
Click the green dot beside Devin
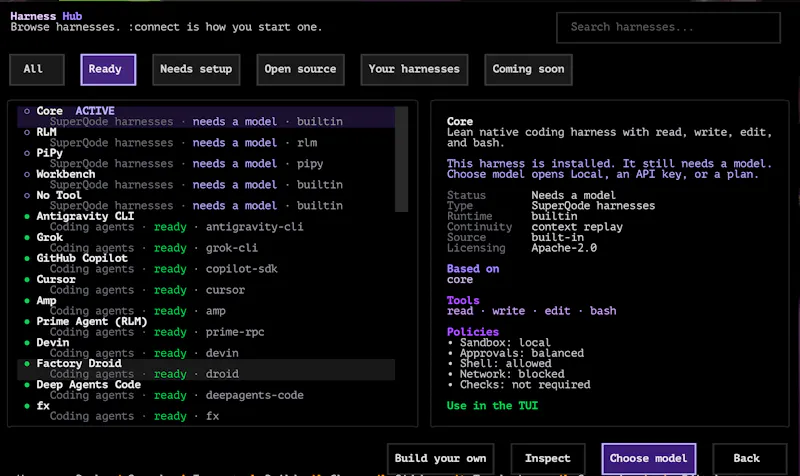(27, 342)
